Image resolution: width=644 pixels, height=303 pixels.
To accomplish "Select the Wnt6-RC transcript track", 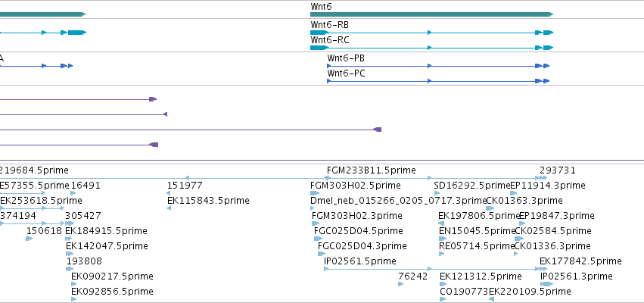I will click(x=431, y=48).
